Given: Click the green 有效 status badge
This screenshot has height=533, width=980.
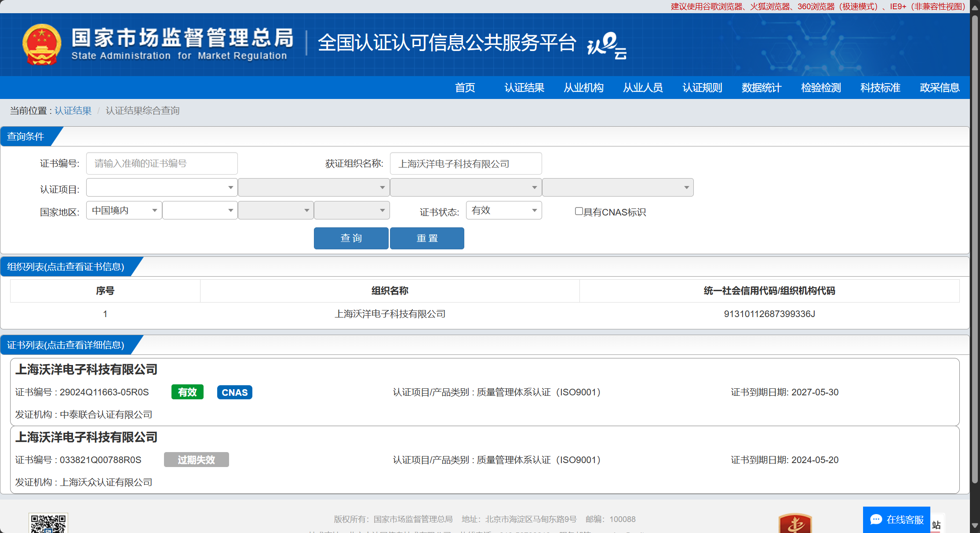Looking at the screenshot, I should click(x=187, y=392).
